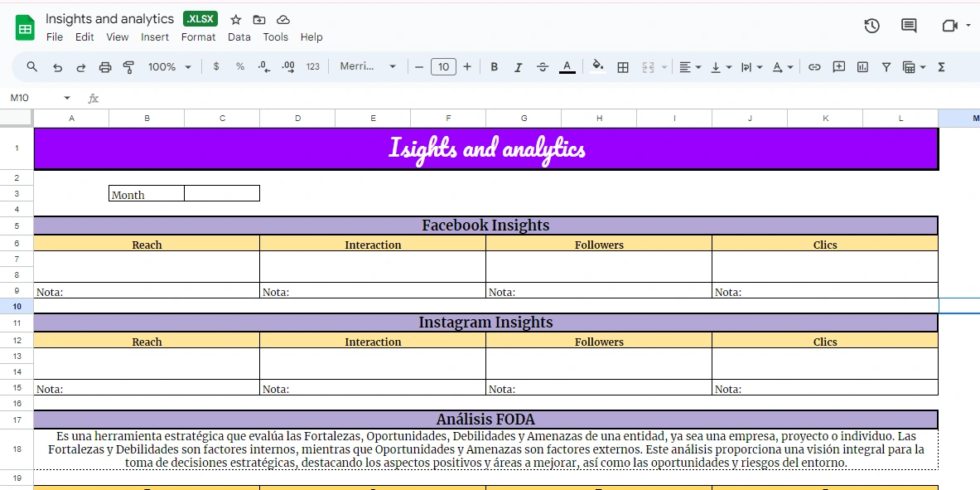980x490 pixels.
Task: Redo the last action
Action: click(80, 67)
